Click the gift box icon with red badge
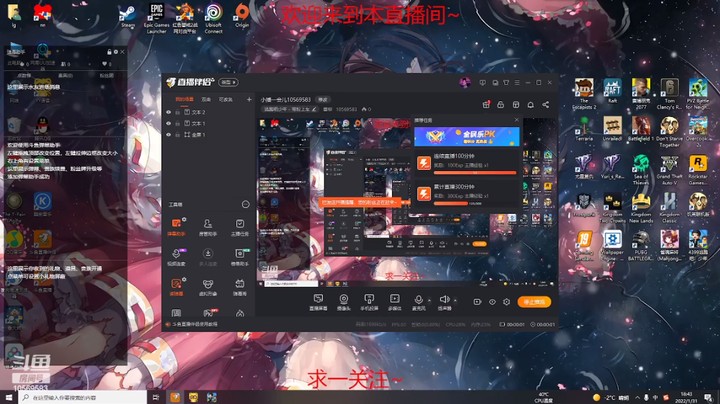The image size is (720, 404). [x=486, y=105]
